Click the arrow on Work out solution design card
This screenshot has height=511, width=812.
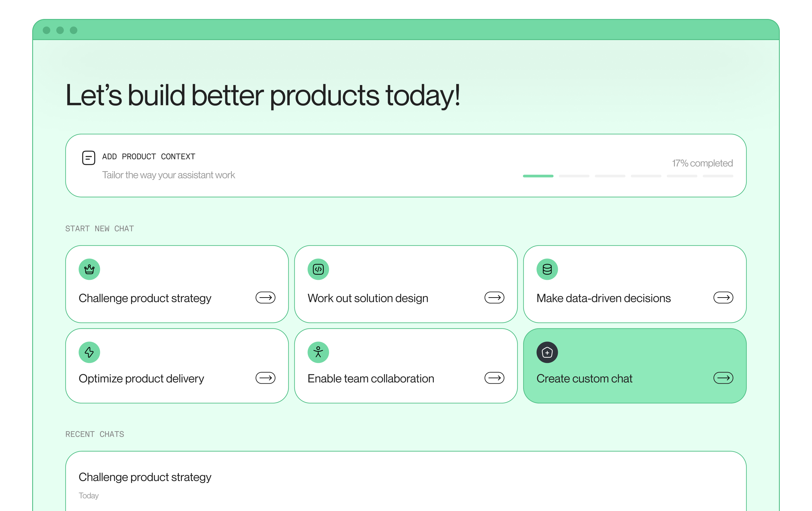494,298
